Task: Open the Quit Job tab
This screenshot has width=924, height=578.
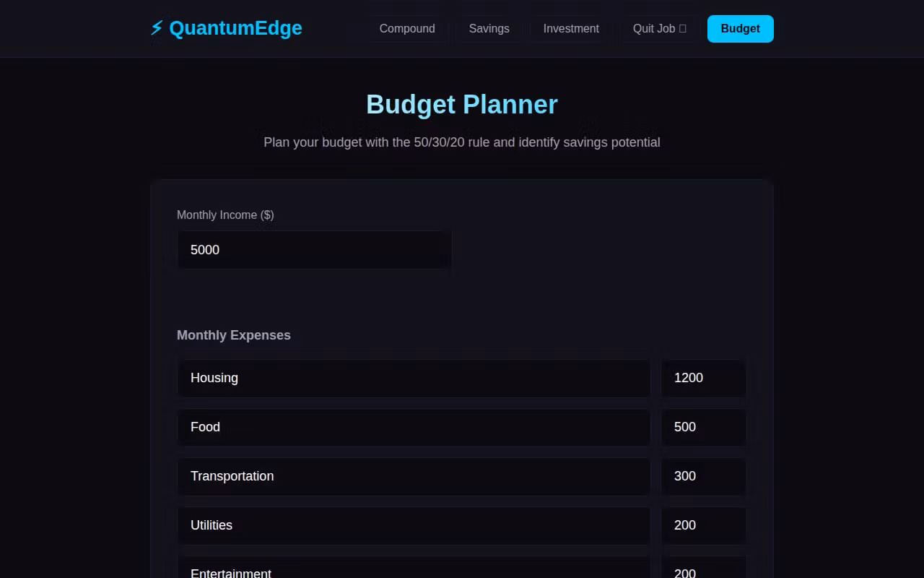Action: 654,29
